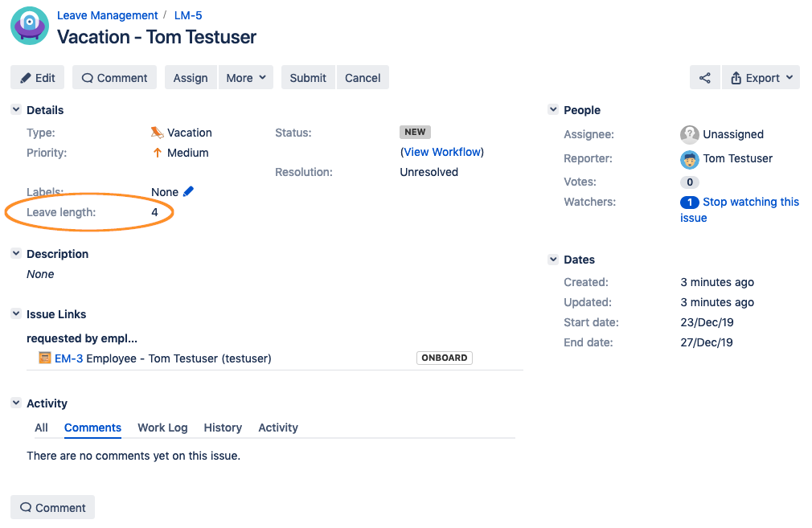812x528 pixels.
Task: Click the EM-3 issue type icon
Action: click(45, 358)
